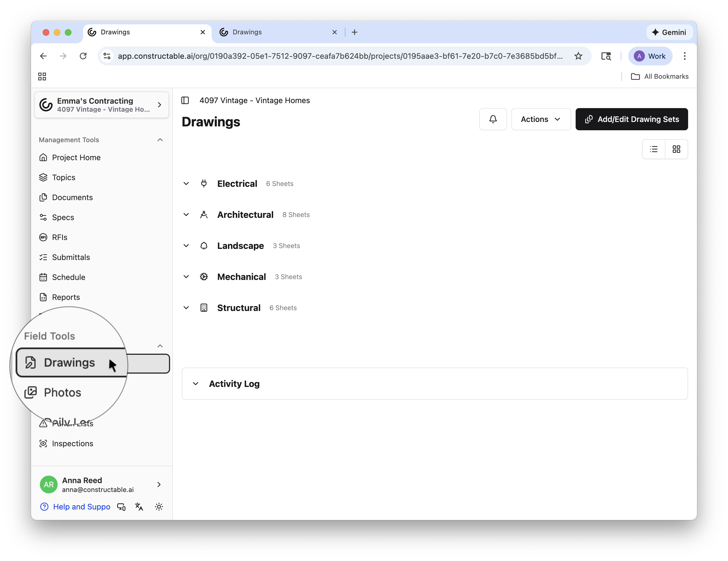Switch drawings to grid view

click(x=676, y=149)
